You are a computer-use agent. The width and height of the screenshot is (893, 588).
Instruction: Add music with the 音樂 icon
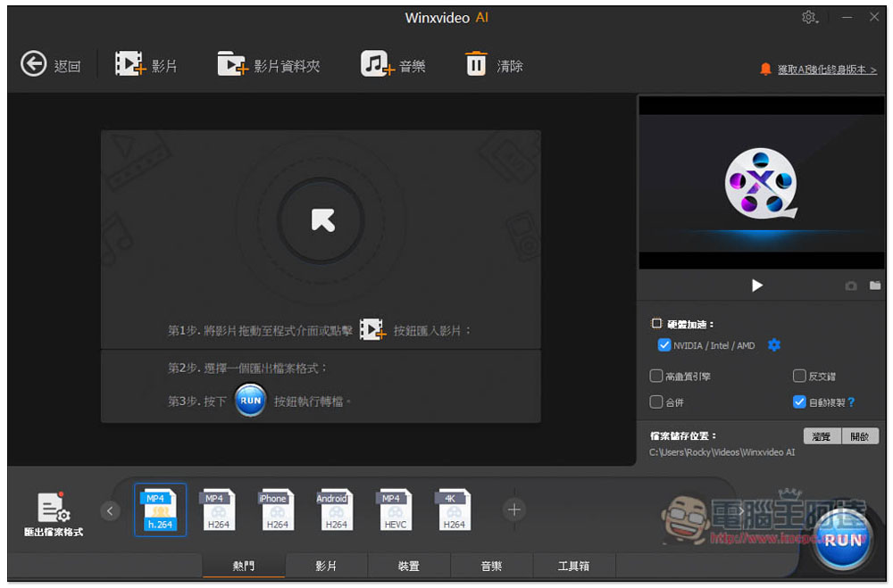(377, 63)
